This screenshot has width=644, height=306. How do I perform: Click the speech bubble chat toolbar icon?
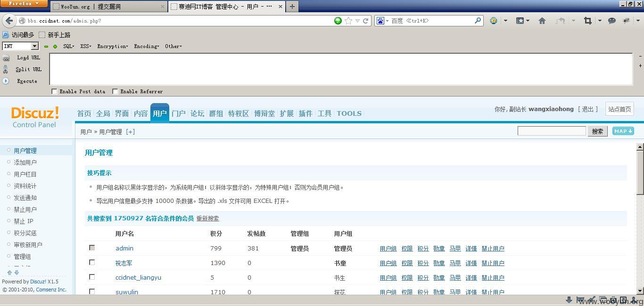612,21
